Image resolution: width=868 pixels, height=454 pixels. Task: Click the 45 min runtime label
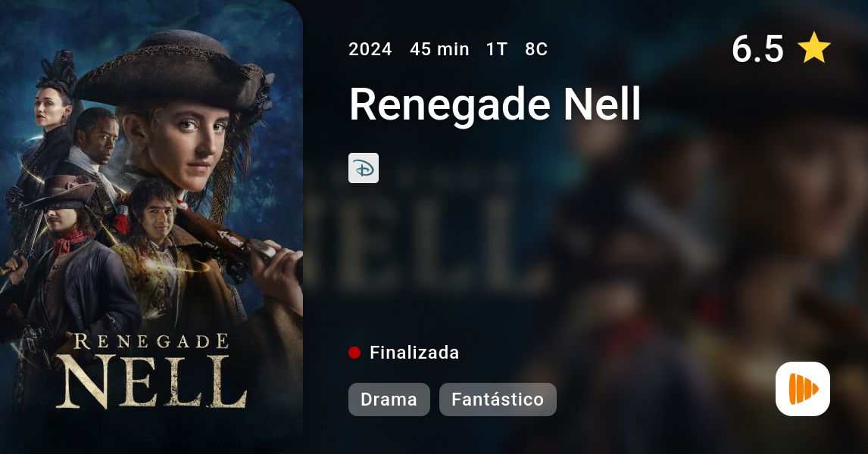click(439, 49)
